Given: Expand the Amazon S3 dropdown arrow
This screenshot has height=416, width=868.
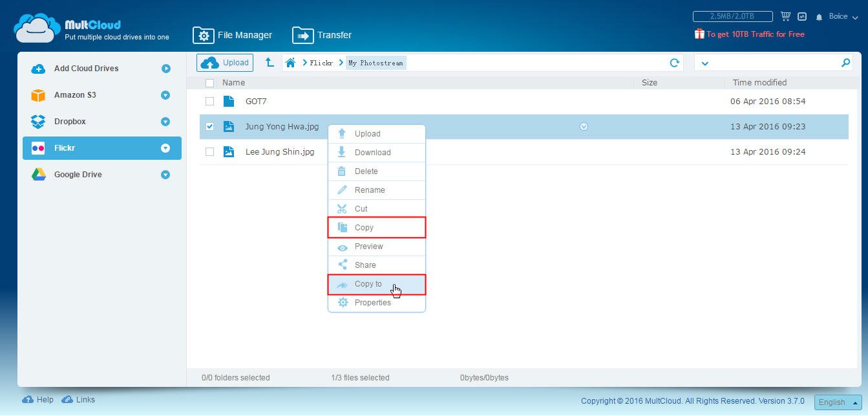Looking at the screenshot, I should click(x=165, y=95).
